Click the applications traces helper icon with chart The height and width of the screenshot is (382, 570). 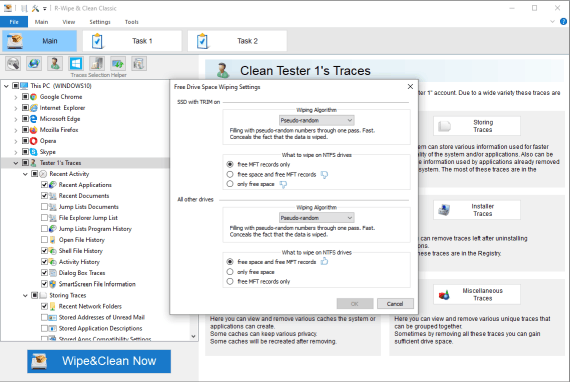pos(97,64)
